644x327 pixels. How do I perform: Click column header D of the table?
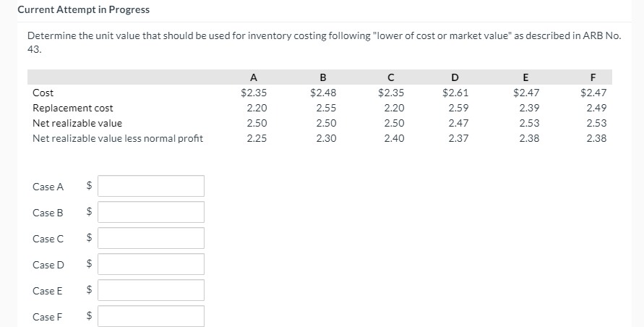click(x=455, y=77)
